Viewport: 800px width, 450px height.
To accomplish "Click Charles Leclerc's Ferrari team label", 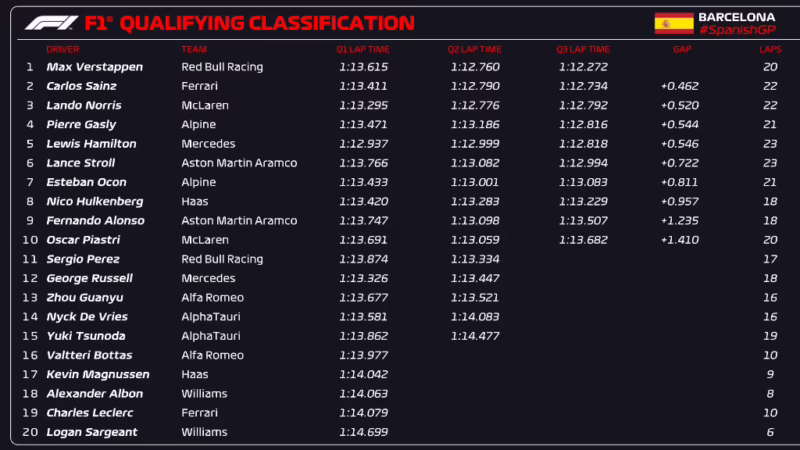I will tap(199, 413).
